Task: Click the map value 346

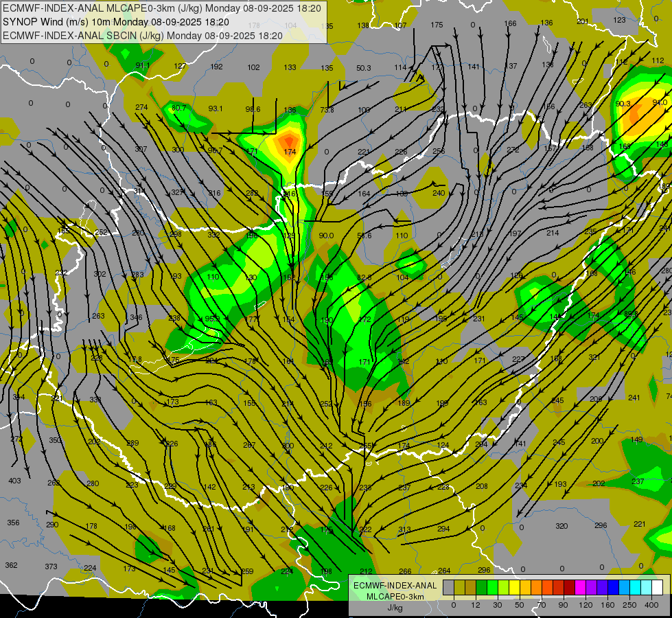Action: pos(137,317)
